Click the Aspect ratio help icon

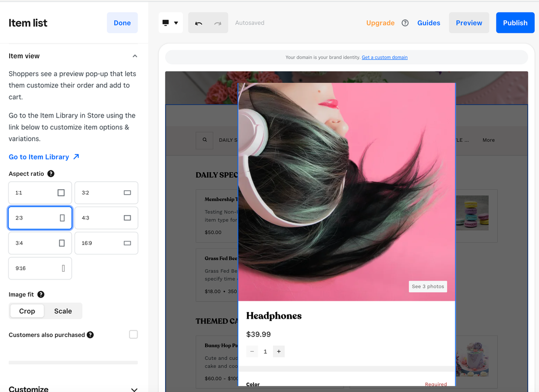51,174
